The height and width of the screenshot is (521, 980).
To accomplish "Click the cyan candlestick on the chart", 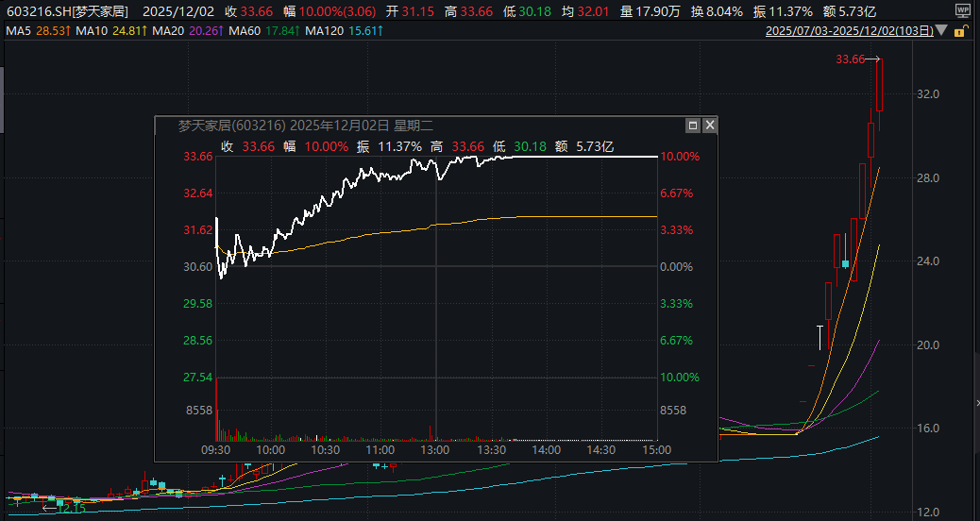I will pos(845,263).
